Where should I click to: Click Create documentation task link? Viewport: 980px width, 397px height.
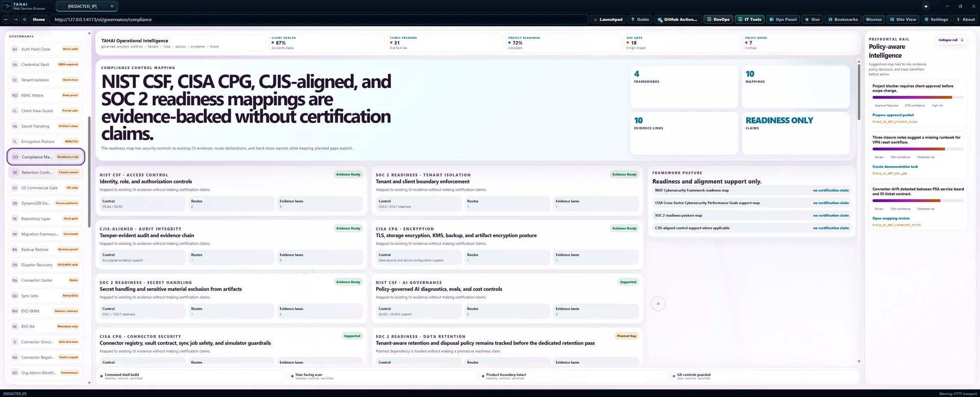(x=895, y=167)
